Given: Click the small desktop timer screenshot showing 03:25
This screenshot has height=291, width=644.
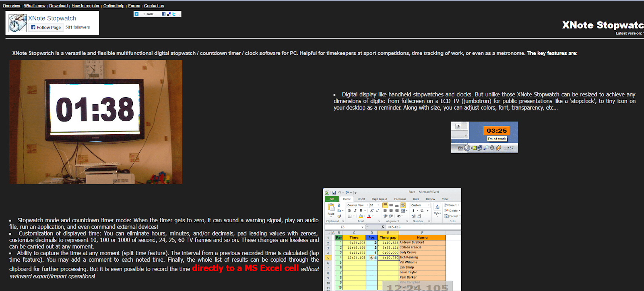Looking at the screenshot, I should pyautogui.click(x=485, y=137).
